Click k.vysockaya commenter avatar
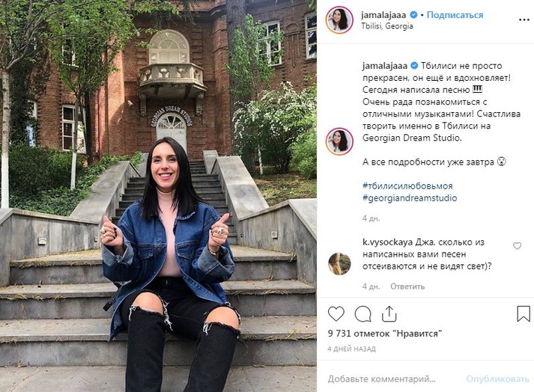 pyautogui.click(x=339, y=264)
